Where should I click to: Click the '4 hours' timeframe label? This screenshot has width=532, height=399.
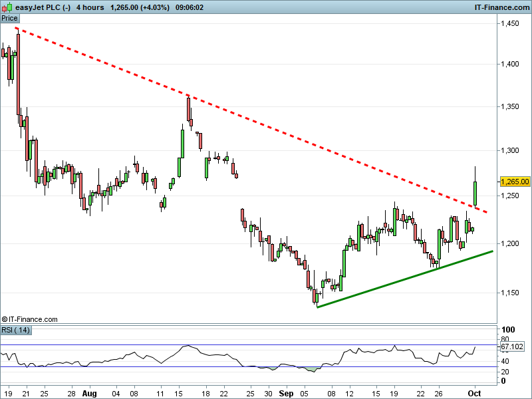click(x=90, y=7)
